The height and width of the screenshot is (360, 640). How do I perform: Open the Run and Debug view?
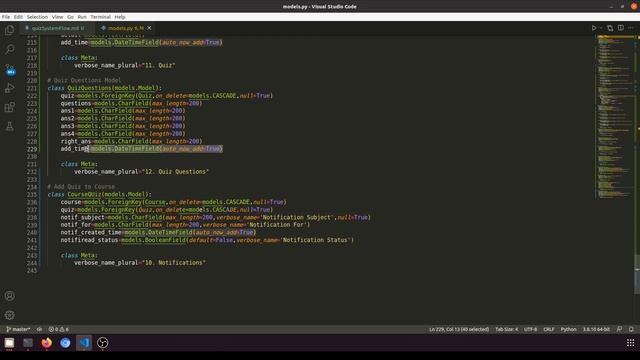[x=9, y=88]
